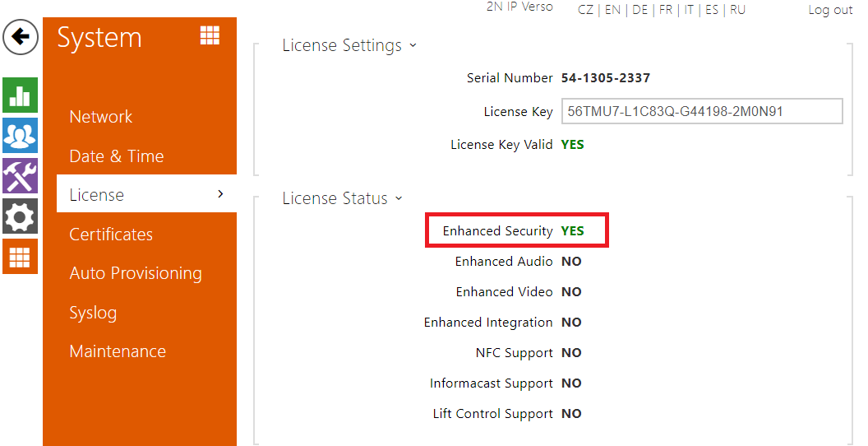The height and width of the screenshot is (446, 868).
Task: Expand the License menu chevron
Action: (219, 194)
